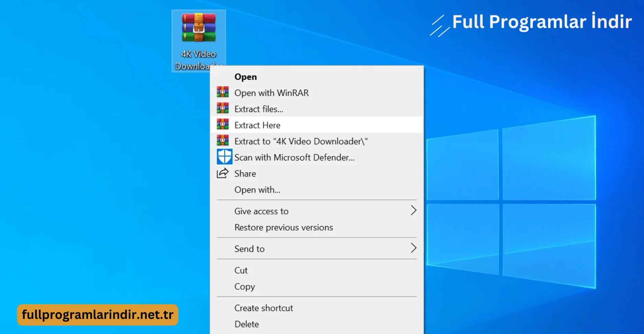Expand the Send to chevron arrow

pyautogui.click(x=414, y=248)
